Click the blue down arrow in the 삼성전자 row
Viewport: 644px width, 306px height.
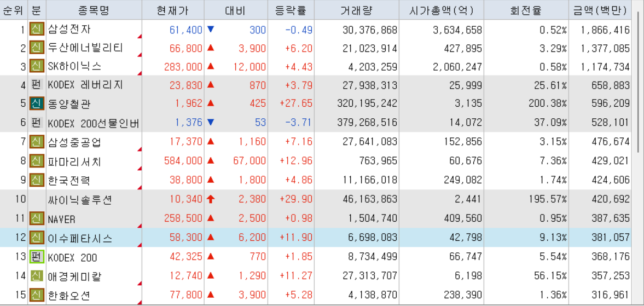[211, 30]
